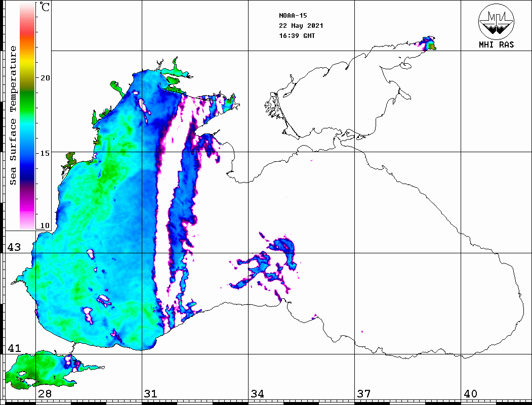Click longitude label '28'
This screenshot has width=532, height=405.
click(45, 394)
